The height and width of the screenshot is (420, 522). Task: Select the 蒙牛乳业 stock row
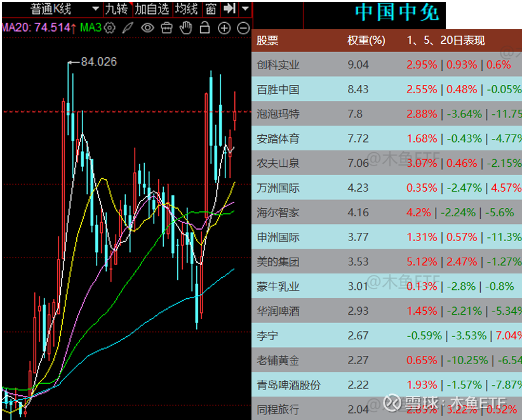[x=387, y=286]
